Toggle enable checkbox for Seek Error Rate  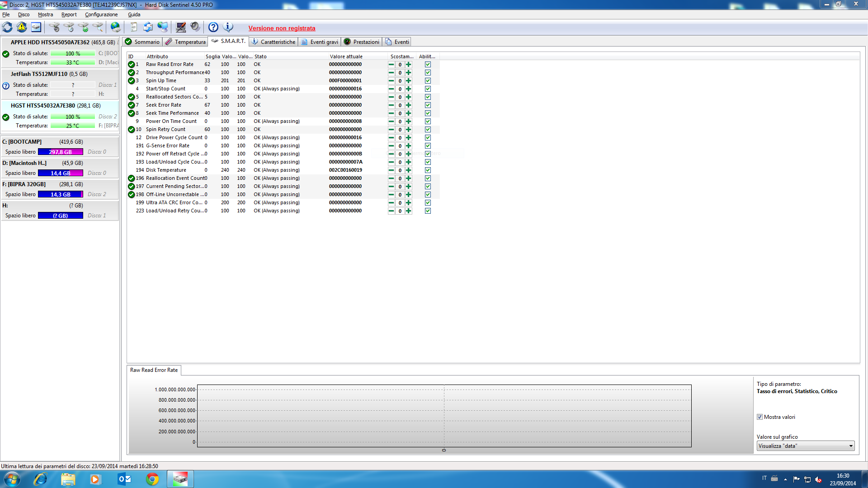(x=428, y=105)
